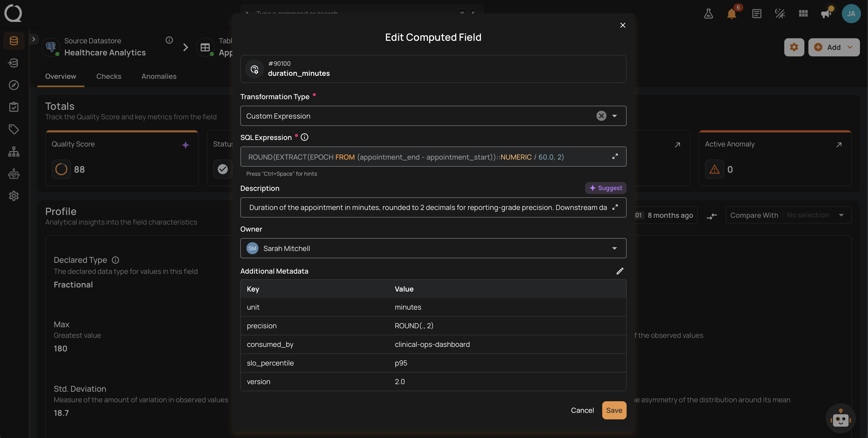Open the Checks clipboard icon in sidebar
868x438 pixels.
(x=14, y=107)
